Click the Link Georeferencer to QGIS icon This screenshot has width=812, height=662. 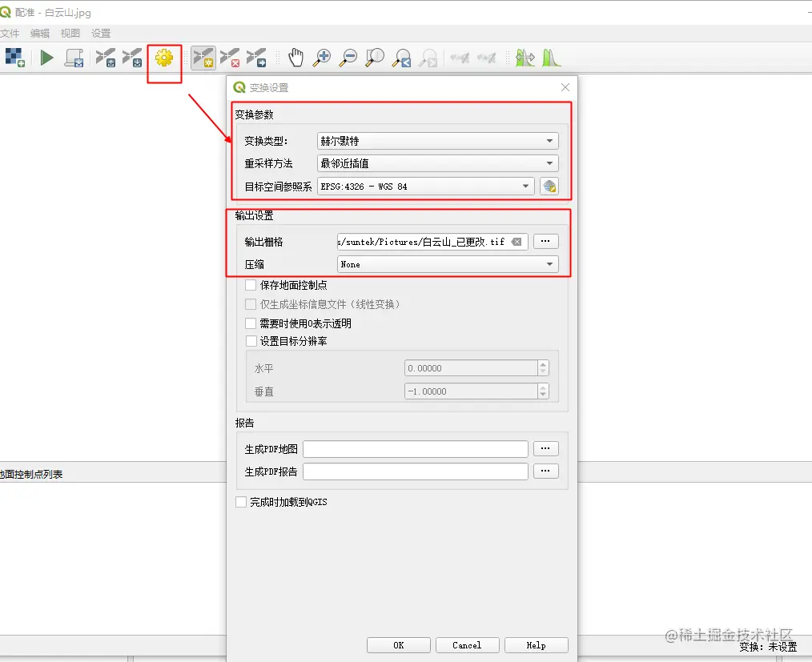point(460,58)
